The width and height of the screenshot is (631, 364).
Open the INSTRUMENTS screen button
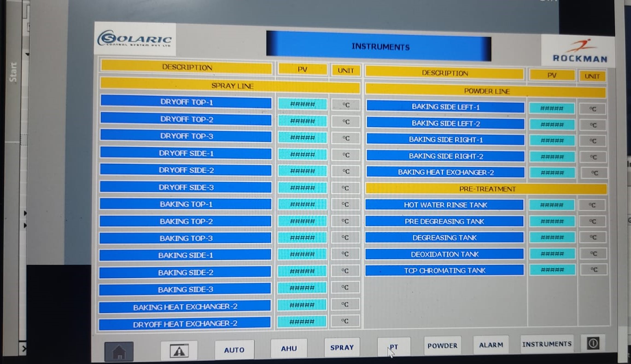(547, 344)
